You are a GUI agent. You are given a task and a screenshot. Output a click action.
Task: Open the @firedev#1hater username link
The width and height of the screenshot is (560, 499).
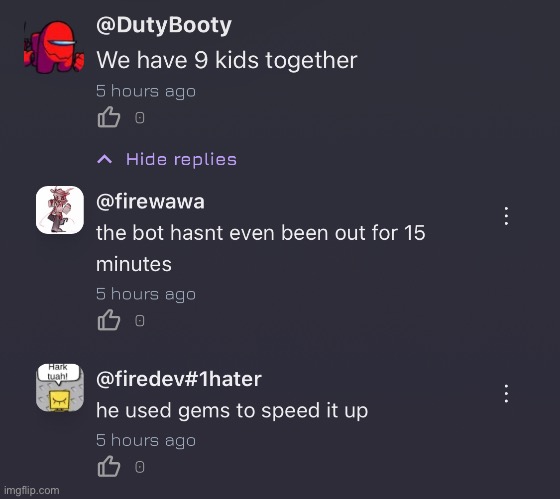(x=179, y=379)
